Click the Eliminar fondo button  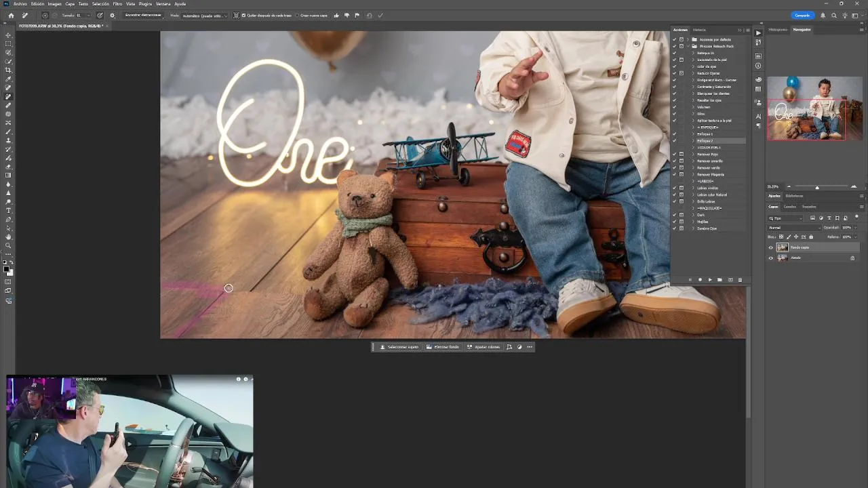(442, 347)
